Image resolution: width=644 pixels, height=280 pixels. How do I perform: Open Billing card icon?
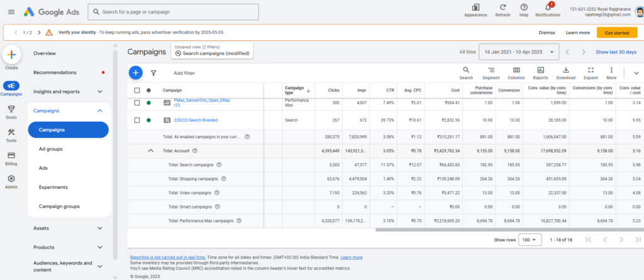[x=11, y=155]
